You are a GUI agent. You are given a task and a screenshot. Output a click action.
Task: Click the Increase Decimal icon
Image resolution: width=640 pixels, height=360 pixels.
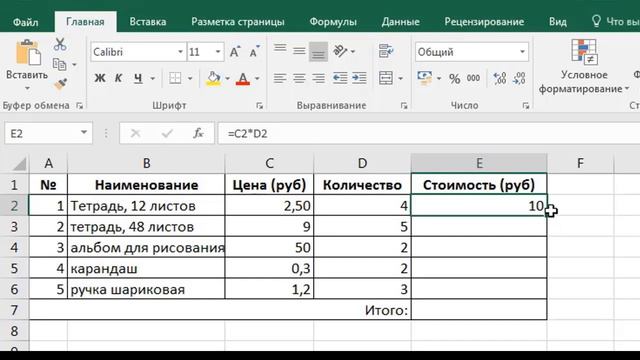click(500, 78)
